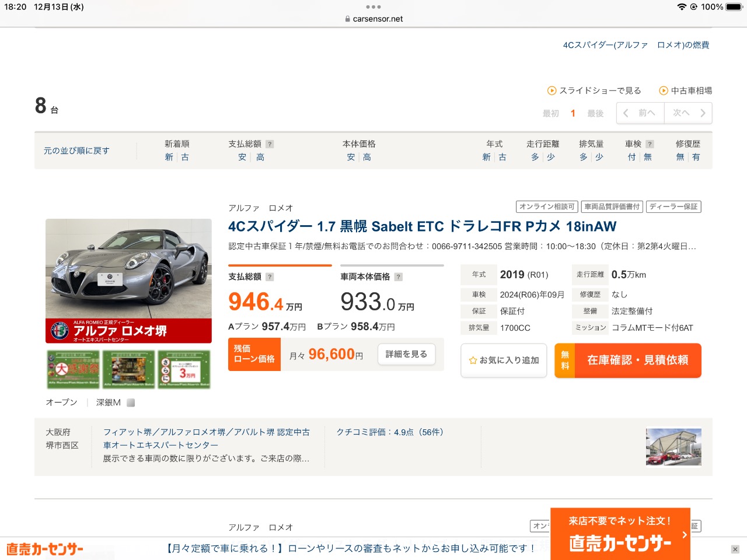Open クチコミ評価 4.9点 reviews link
Image resolution: width=747 pixels, height=560 pixels.
(x=390, y=432)
